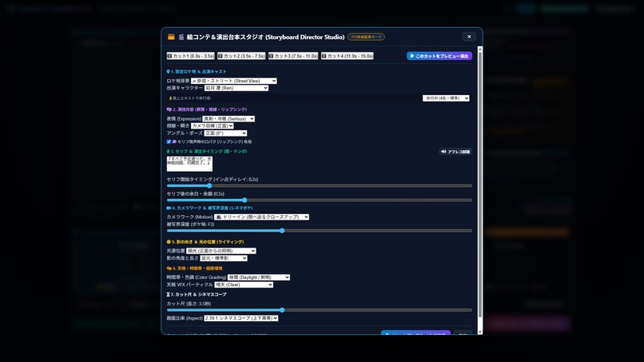The width and height of the screenshot is (644, 362).
Task: Open the 出演キャラクター dropdown showing Ren
Action: [237, 88]
